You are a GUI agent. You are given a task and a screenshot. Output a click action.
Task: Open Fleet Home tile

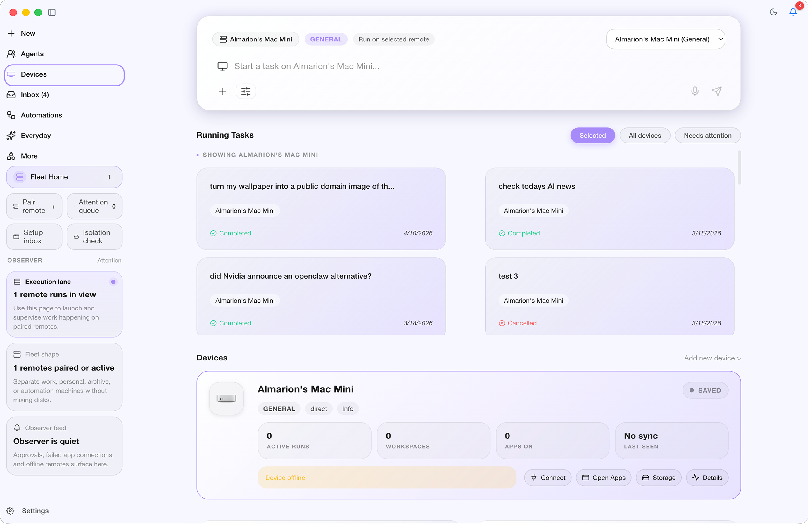click(64, 177)
